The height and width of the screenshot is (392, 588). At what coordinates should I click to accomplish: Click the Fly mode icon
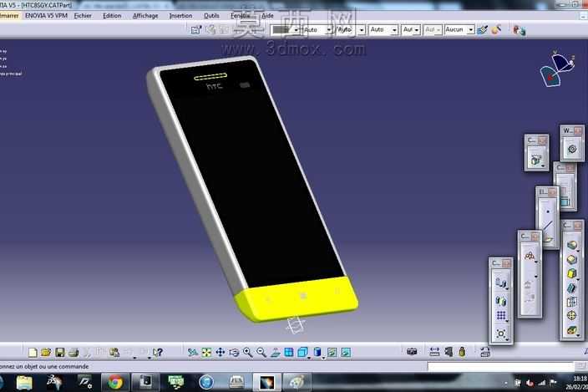tap(192, 352)
